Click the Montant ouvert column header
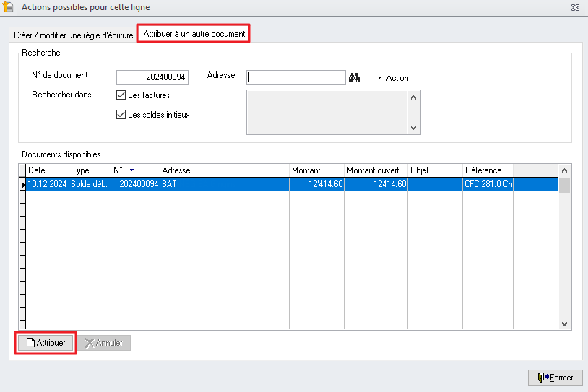 (x=376, y=170)
